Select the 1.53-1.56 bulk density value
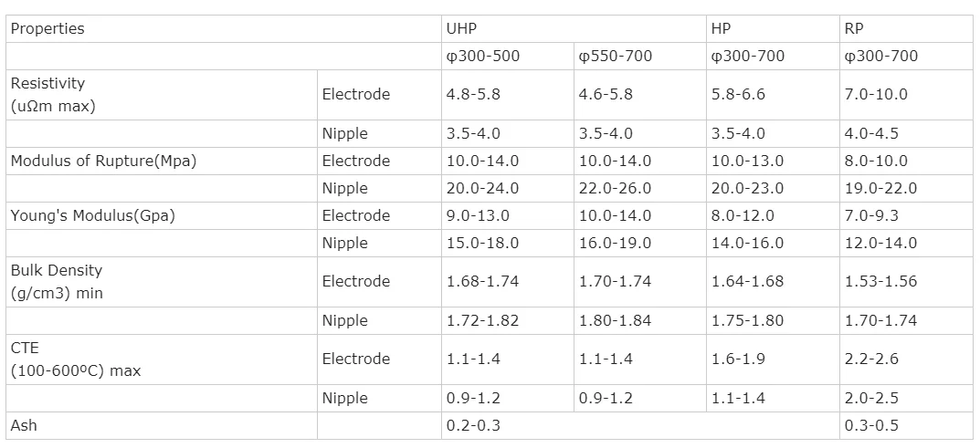The height and width of the screenshot is (448, 980). [x=880, y=281]
